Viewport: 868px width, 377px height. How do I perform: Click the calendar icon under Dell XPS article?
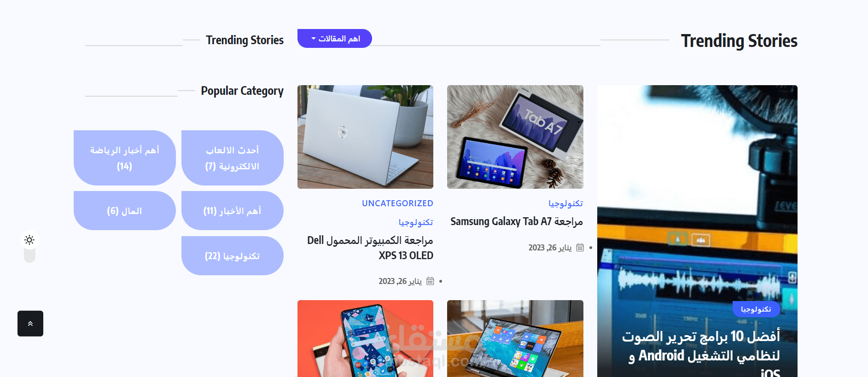pos(430,281)
